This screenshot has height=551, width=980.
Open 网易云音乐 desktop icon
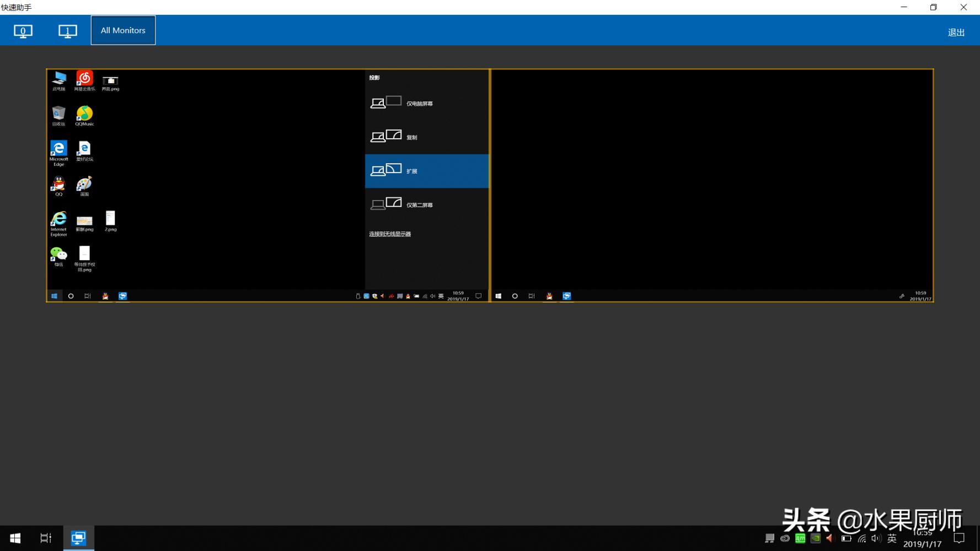tap(84, 79)
